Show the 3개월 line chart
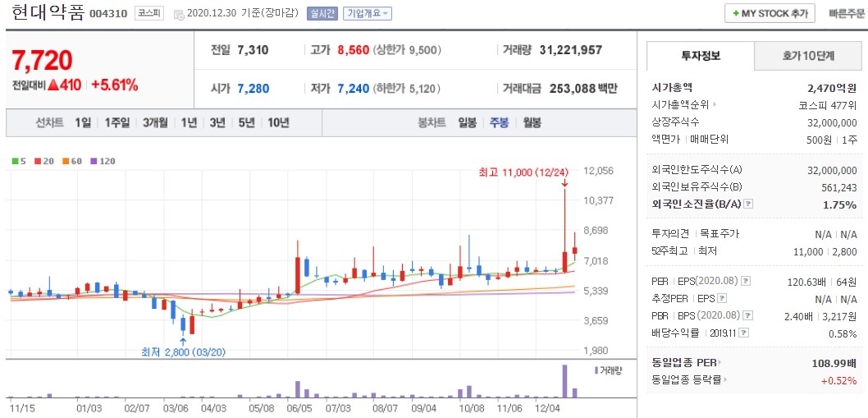This screenshot has height=418, width=868. coord(155,122)
